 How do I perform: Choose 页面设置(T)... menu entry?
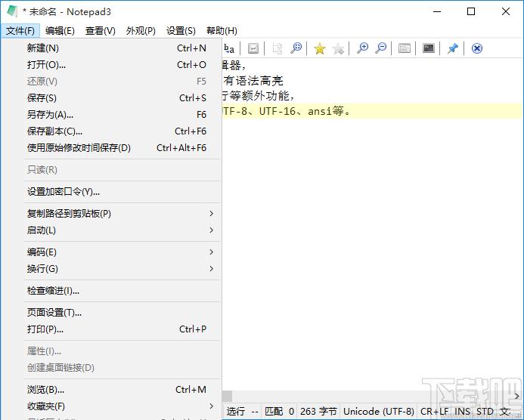[x=111, y=313]
